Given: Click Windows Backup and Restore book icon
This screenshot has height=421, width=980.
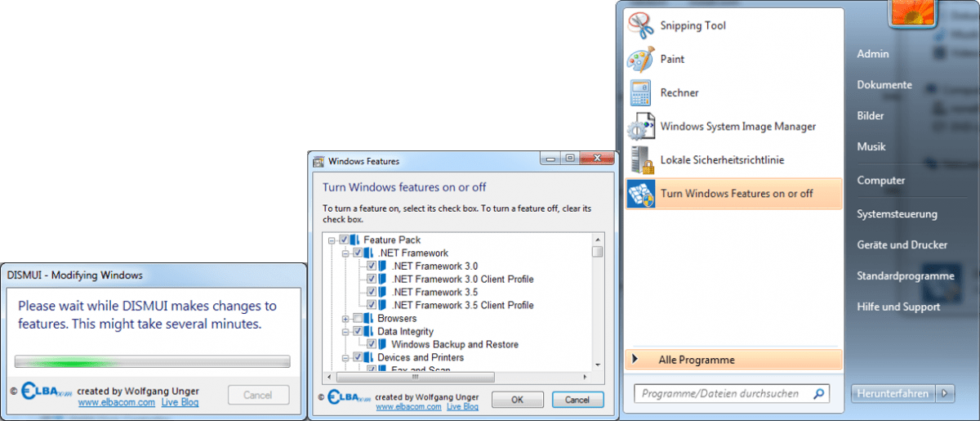Looking at the screenshot, I should [382, 344].
